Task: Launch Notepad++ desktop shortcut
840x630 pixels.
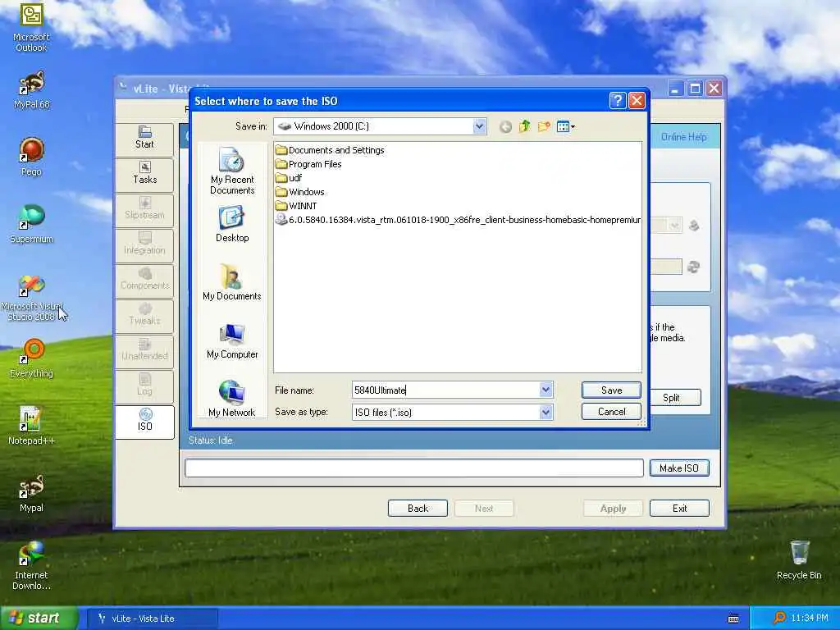Action: click(x=32, y=426)
